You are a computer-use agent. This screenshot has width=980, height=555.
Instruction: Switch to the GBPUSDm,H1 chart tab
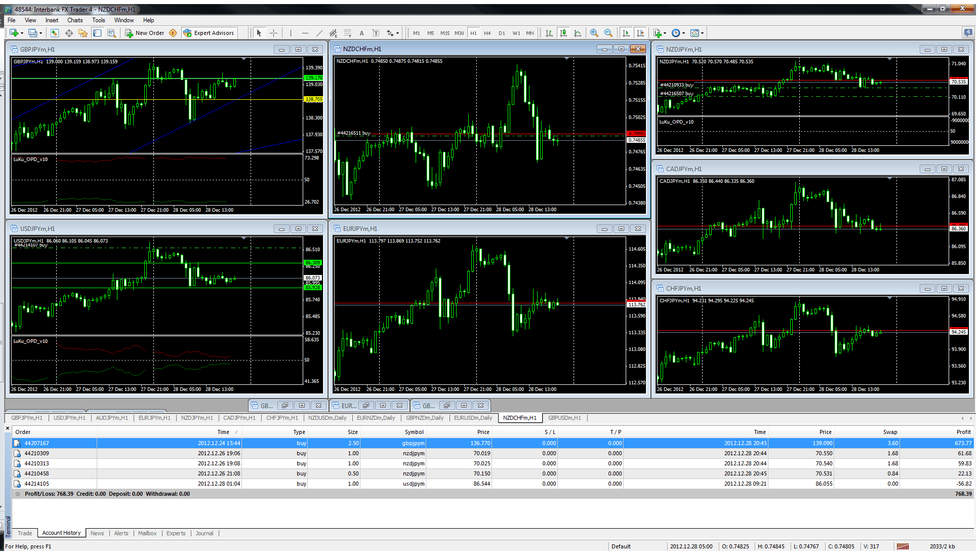click(564, 418)
